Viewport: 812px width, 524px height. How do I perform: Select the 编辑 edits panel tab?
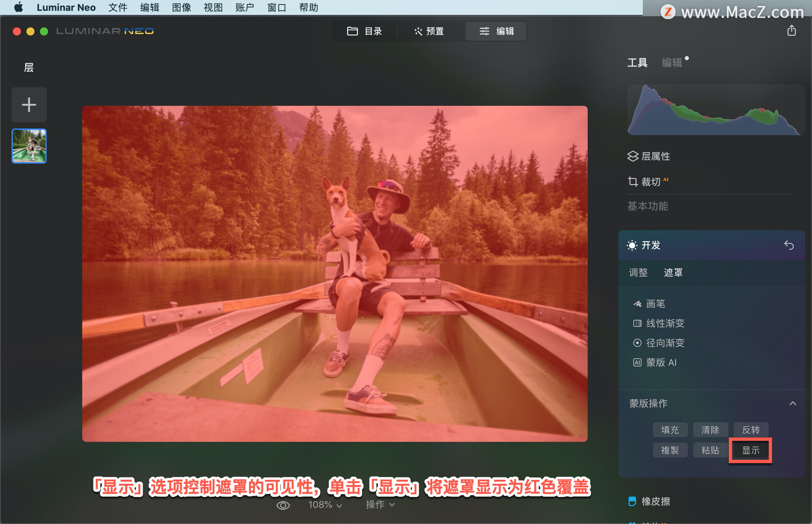point(672,63)
